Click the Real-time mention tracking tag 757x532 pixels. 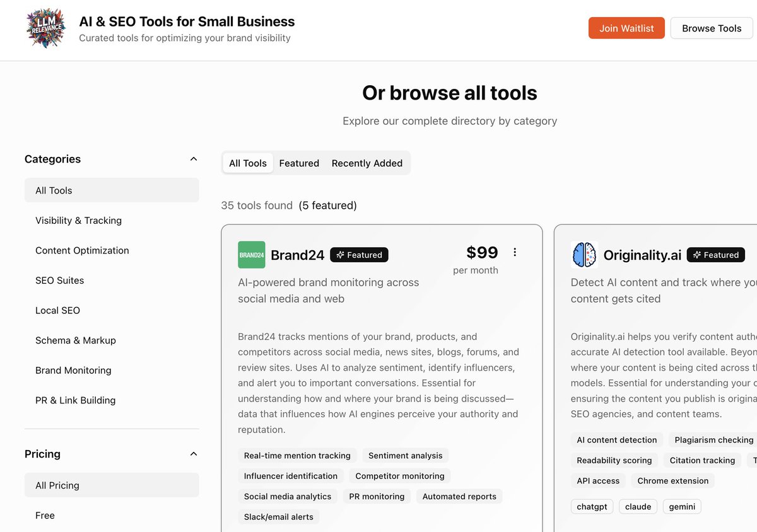(x=297, y=456)
